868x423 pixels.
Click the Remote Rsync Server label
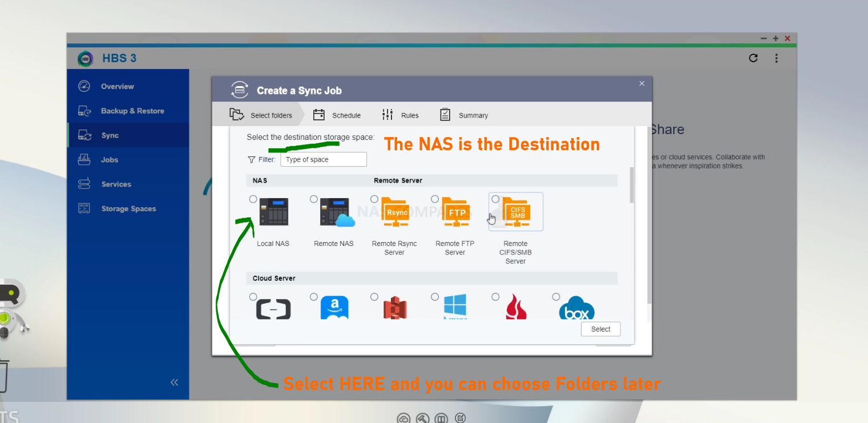coord(394,248)
